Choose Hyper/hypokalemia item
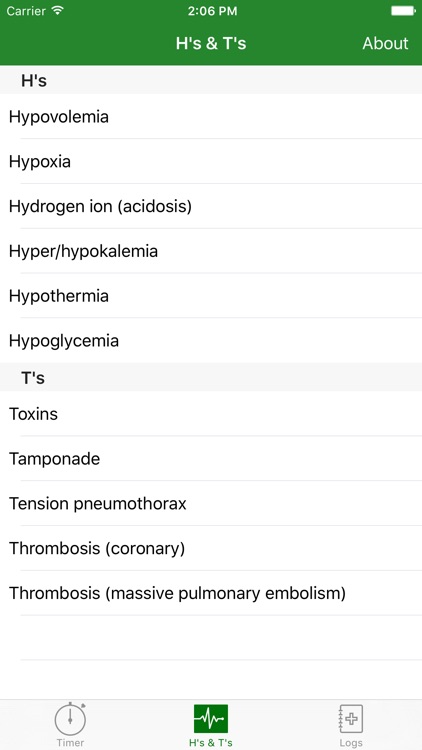 click(211, 251)
